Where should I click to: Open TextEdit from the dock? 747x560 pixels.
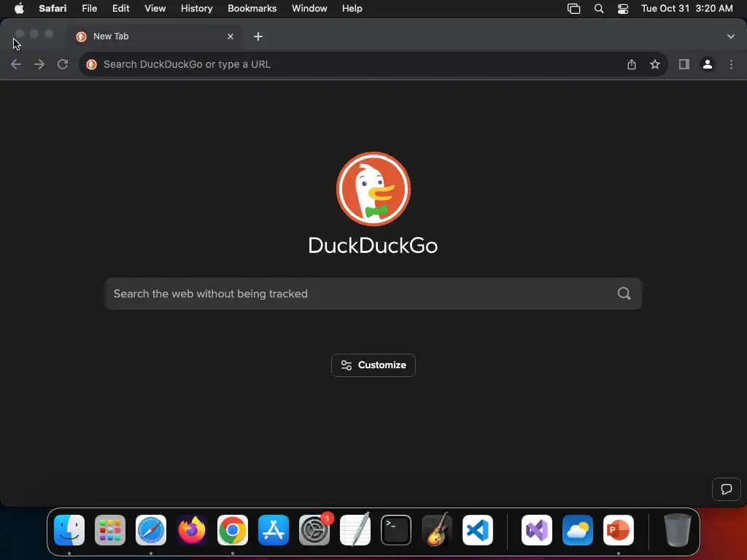(x=355, y=530)
